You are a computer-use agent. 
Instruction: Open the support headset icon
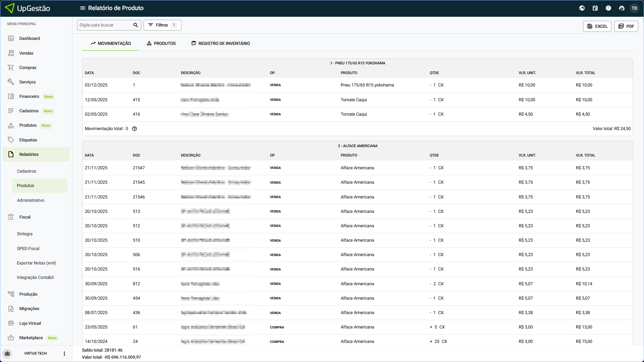click(x=622, y=8)
